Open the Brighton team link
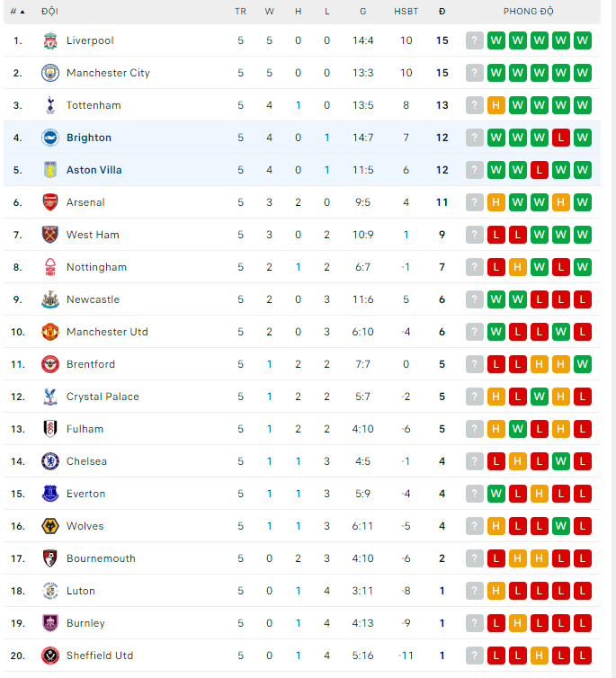616x678 pixels. pyautogui.click(x=89, y=138)
